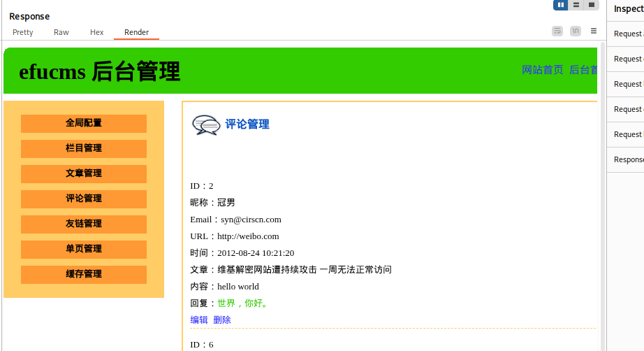Select the Render tab
Screen dimensions: 644x351
pyautogui.click(x=136, y=32)
